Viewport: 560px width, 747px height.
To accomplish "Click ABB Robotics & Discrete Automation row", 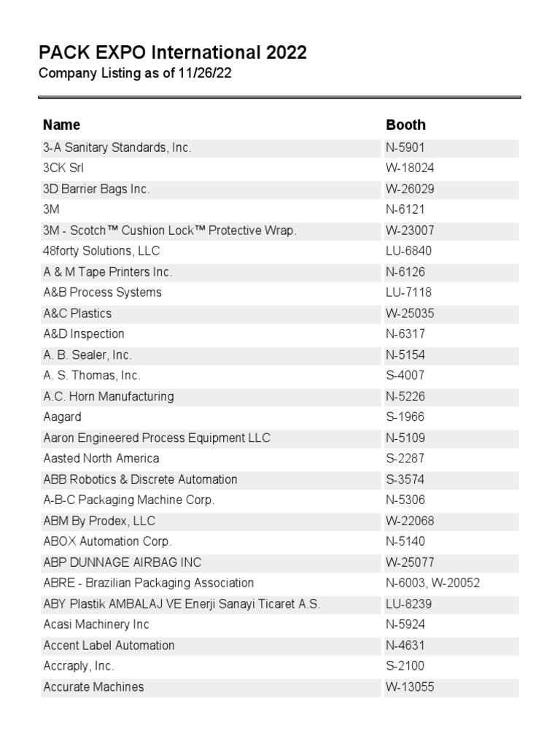I will pyautogui.click(x=141, y=479).
